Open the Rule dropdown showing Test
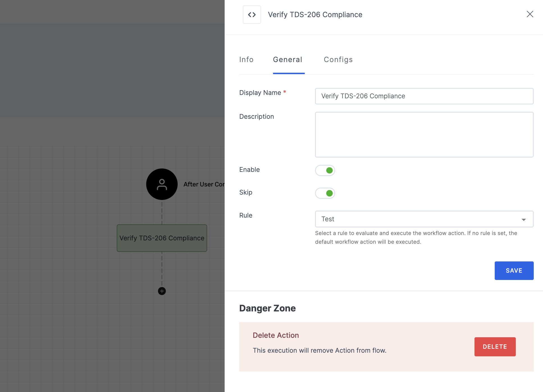 (424, 219)
